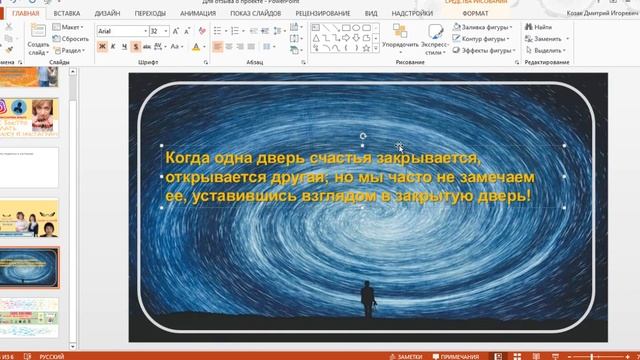Open the Section (Раздел) dropdown
640x360 pixels.
pos(69,51)
